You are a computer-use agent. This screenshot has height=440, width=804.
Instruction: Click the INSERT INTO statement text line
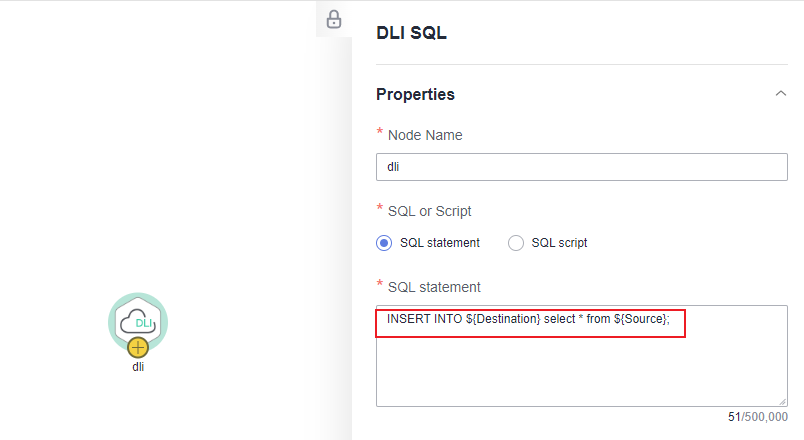pos(528,318)
